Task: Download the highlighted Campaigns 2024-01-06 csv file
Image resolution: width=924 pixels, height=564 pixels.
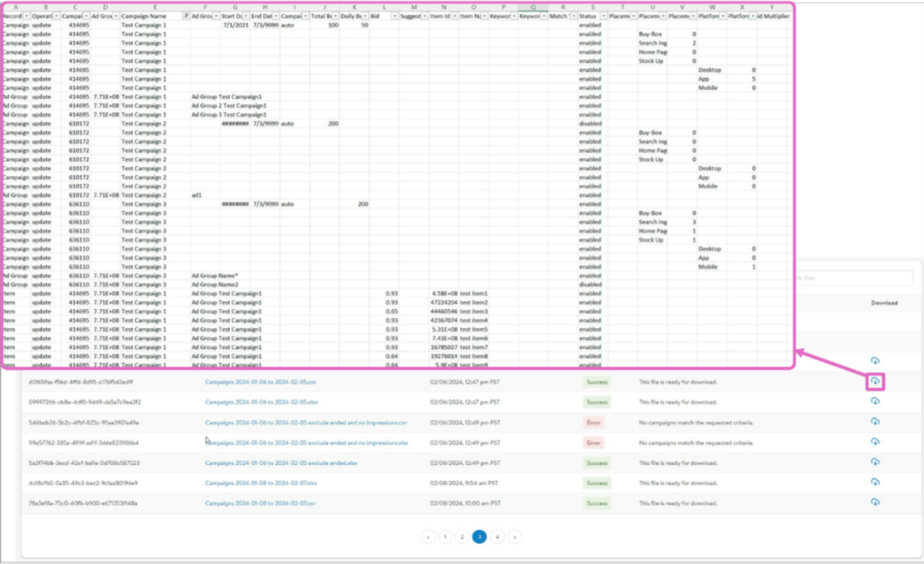Action: tap(875, 381)
